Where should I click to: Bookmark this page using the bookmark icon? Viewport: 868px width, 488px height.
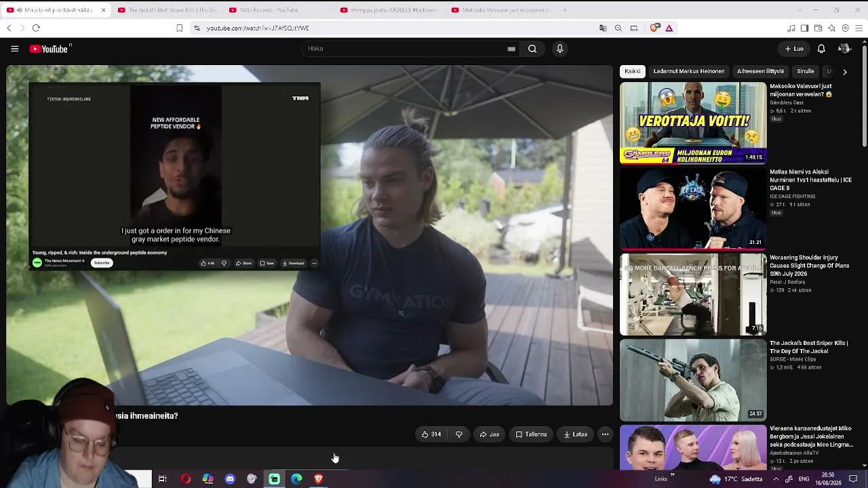pos(179,28)
